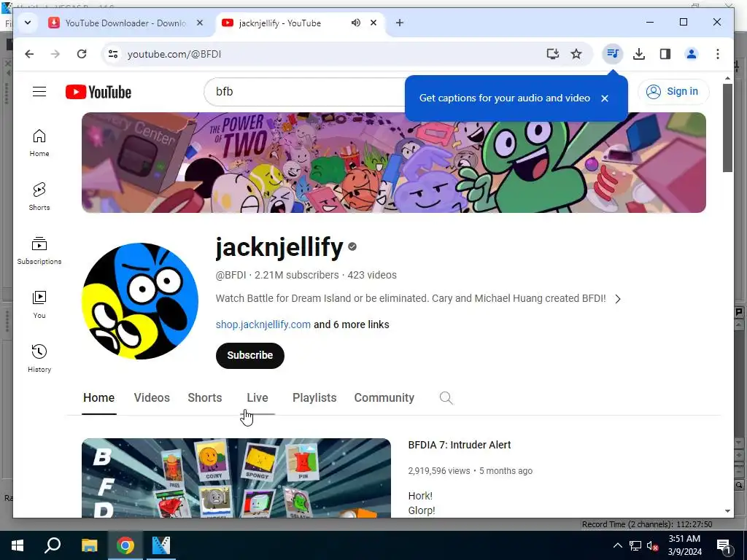The width and height of the screenshot is (747, 560).
Task: Open the media control toolbar button
Action: (x=613, y=54)
